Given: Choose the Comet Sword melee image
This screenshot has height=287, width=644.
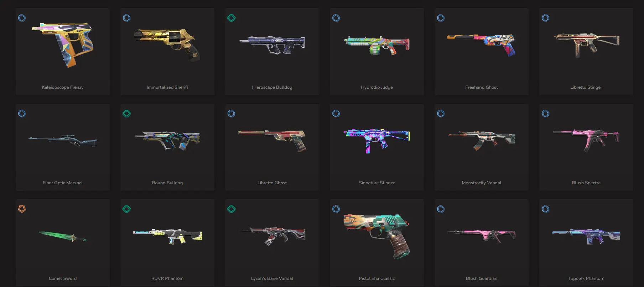Looking at the screenshot, I should pos(63,236).
